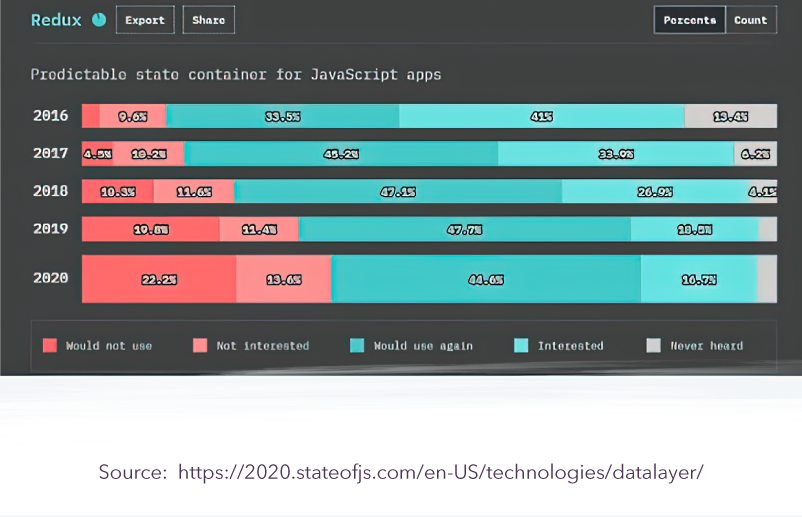This screenshot has height=517, width=802.
Task: Click the 2019 bar segment reading 47.7%
Action: pos(464,229)
